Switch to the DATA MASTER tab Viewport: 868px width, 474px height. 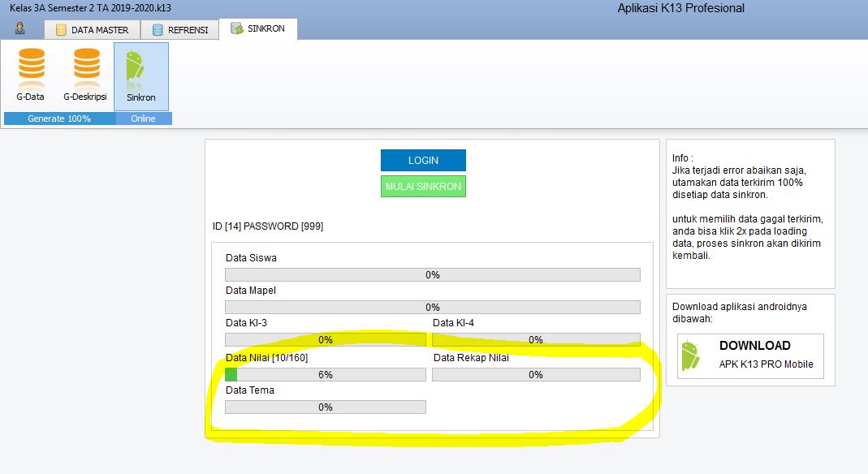point(91,30)
